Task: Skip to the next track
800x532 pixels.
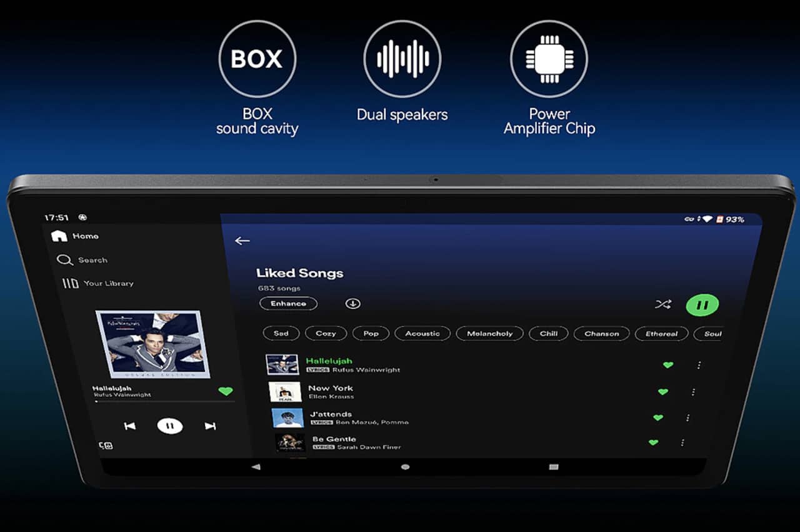Action: tap(210, 426)
